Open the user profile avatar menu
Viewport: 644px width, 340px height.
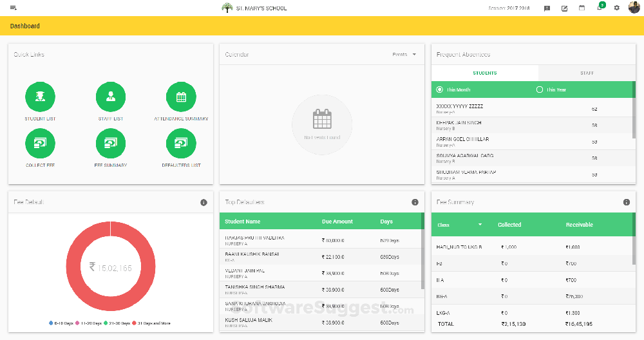pos(634,8)
